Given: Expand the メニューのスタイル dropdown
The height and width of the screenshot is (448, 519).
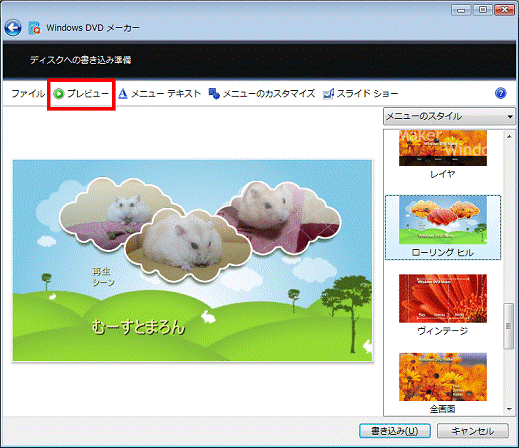Looking at the screenshot, I should [449, 116].
